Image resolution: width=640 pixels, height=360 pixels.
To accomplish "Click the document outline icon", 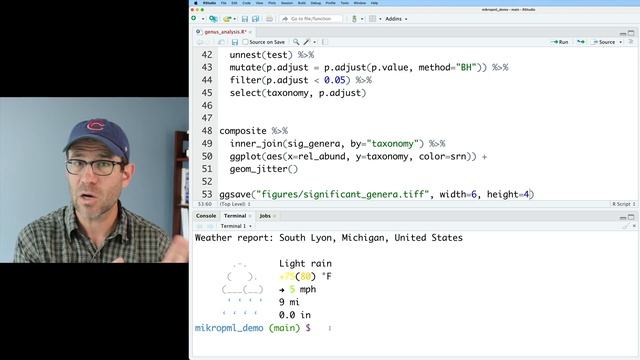I will tap(631, 42).
